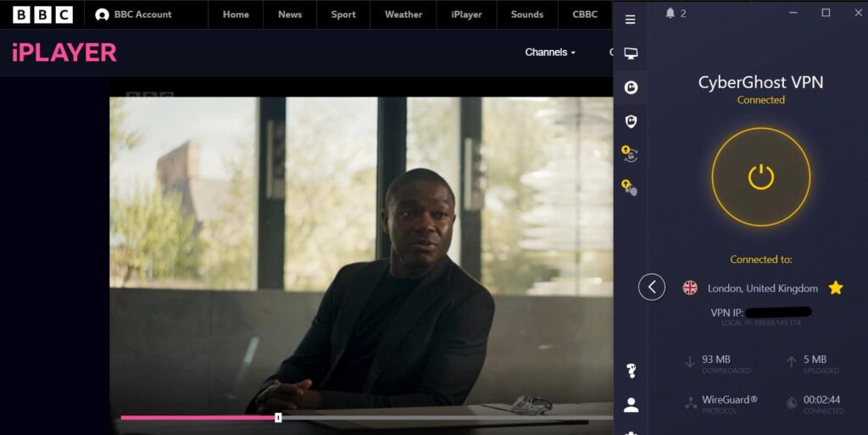
Task: Click the iPlayer logo link
Action: click(64, 53)
